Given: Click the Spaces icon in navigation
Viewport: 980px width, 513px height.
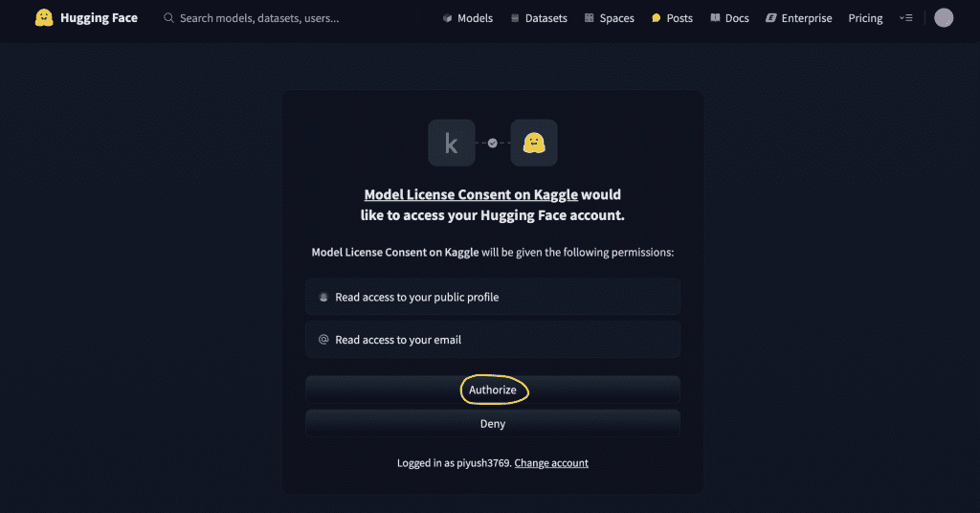Looking at the screenshot, I should (590, 18).
